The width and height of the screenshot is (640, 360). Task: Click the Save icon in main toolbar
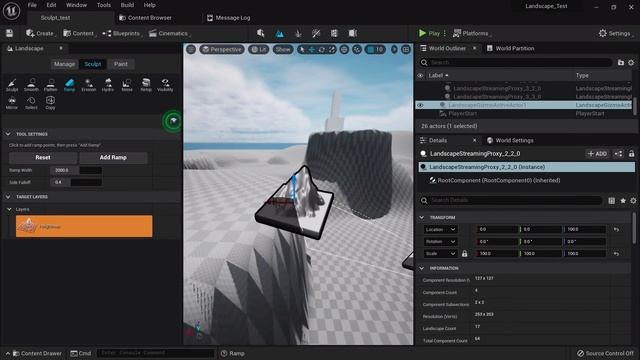tap(9, 33)
